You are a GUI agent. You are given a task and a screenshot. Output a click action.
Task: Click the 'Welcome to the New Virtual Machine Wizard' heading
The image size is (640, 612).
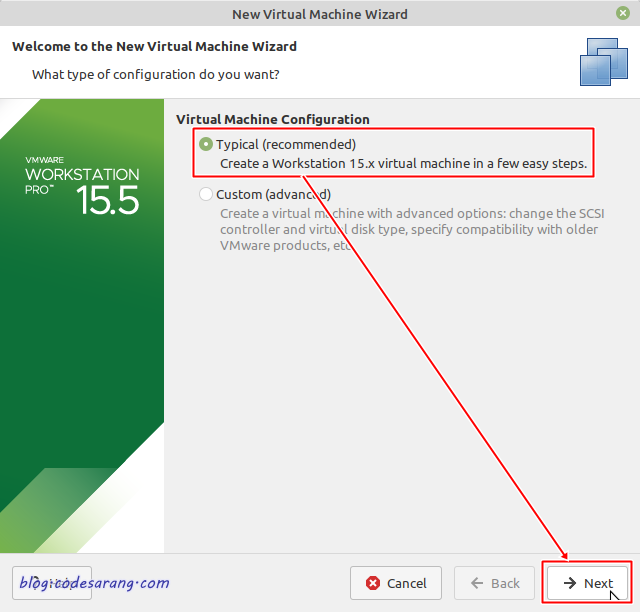click(154, 47)
